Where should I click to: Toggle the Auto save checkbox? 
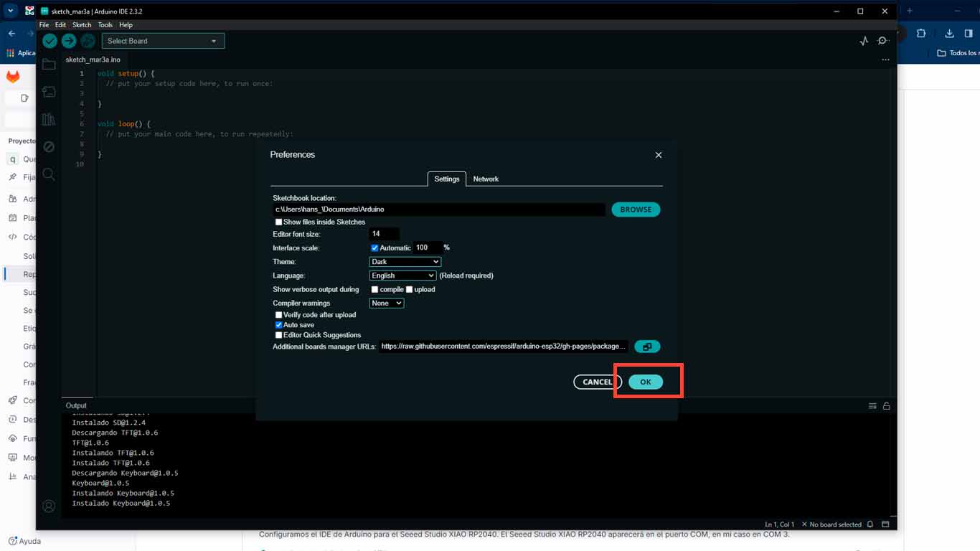point(279,325)
